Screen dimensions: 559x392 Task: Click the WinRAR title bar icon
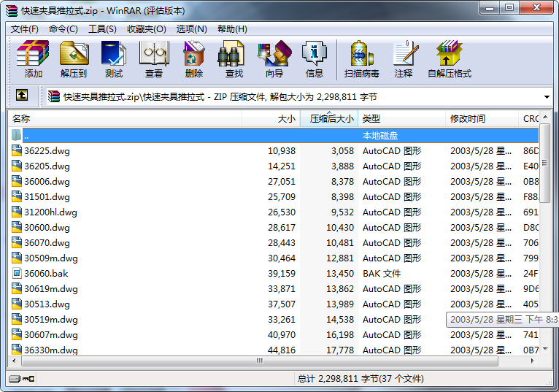[12, 11]
